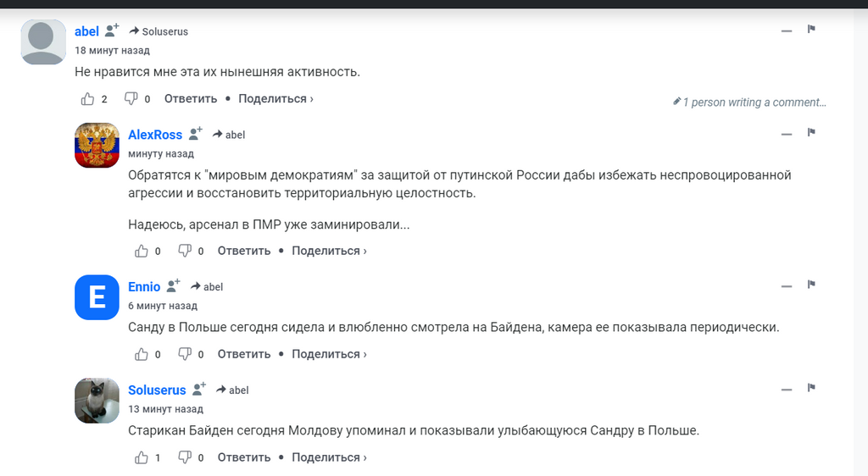The width and height of the screenshot is (868, 476).
Task: Collapse Soluserus's reply with minus button
Action: (x=787, y=390)
